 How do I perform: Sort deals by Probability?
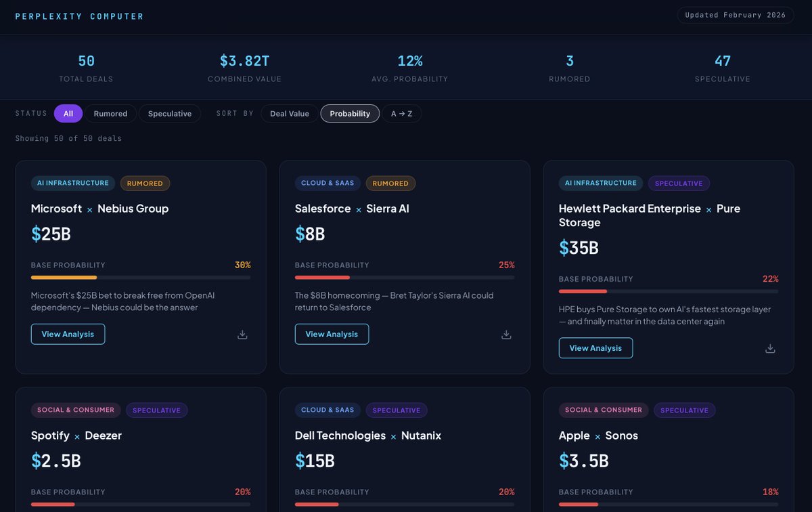pyautogui.click(x=350, y=114)
